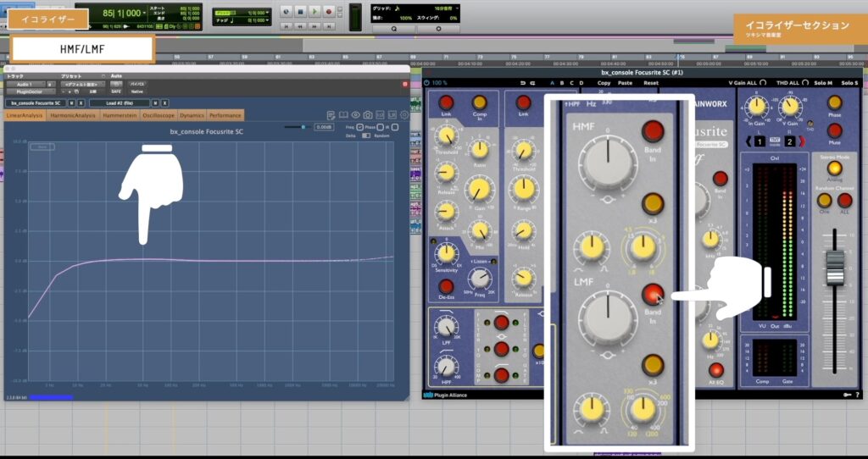Toggle the LMF Band In button
The image size is (868, 459).
tap(653, 294)
